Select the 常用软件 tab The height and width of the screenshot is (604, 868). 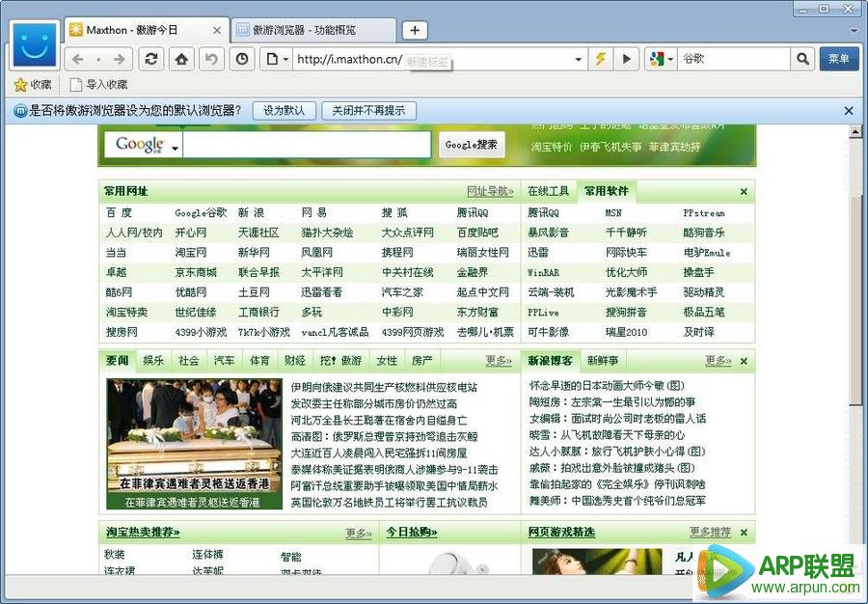[x=607, y=191]
